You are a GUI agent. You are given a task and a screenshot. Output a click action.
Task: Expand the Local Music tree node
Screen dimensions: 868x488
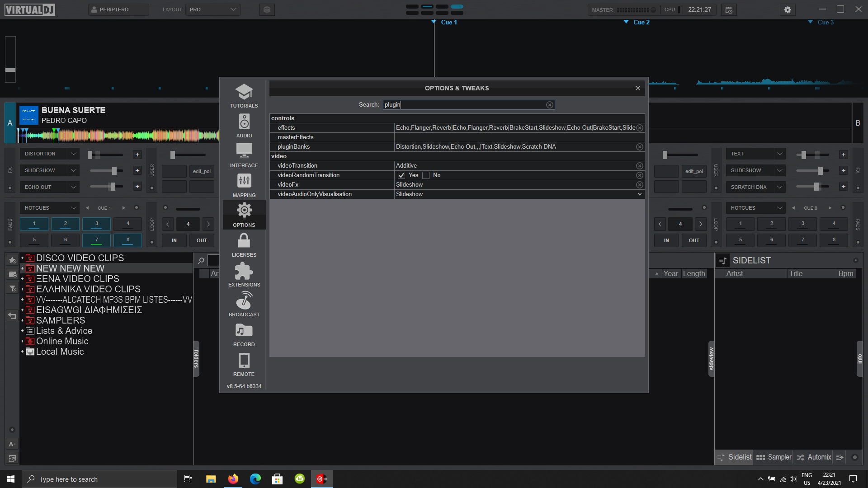[x=22, y=352]
